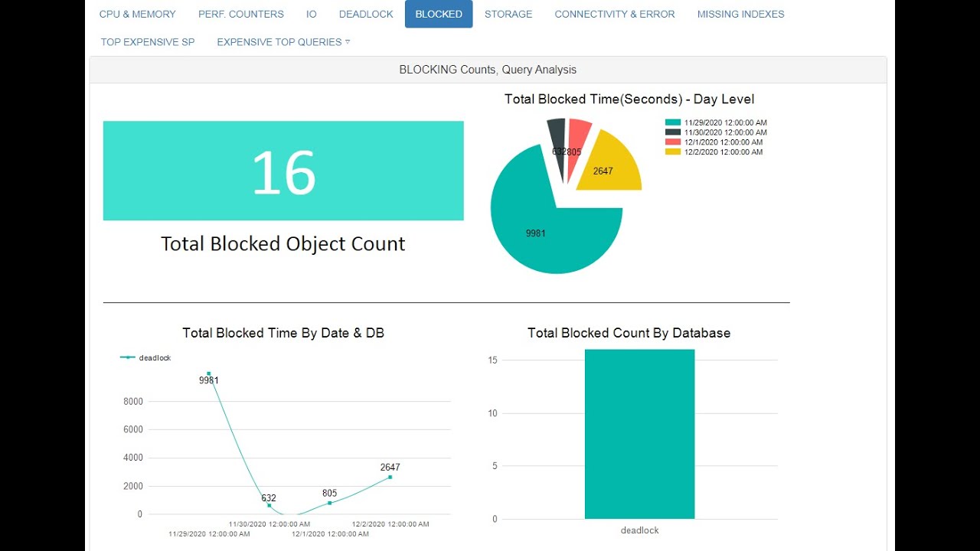Select the TOP EXPENSIVE SP tab
980x551 pixels.
(147, 42)
